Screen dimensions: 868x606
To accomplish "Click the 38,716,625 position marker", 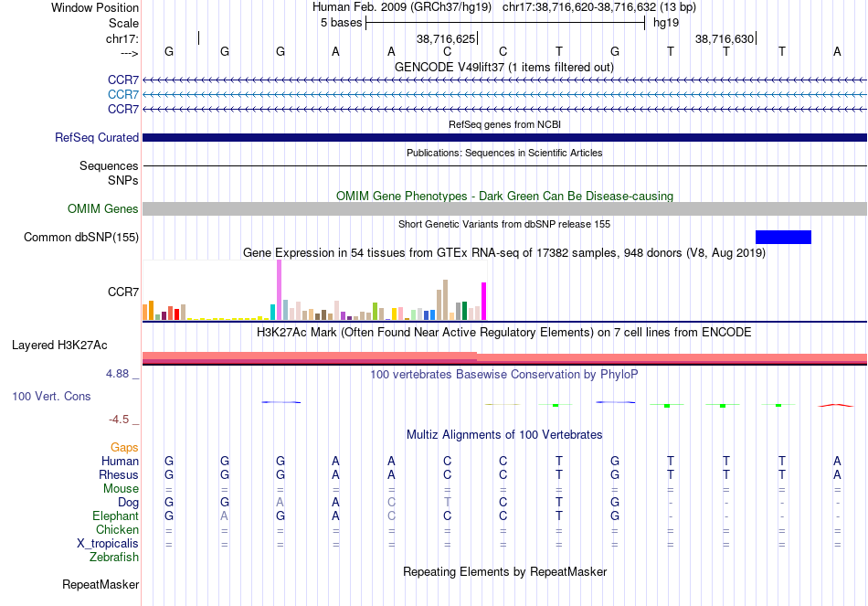I will [447, 38].
